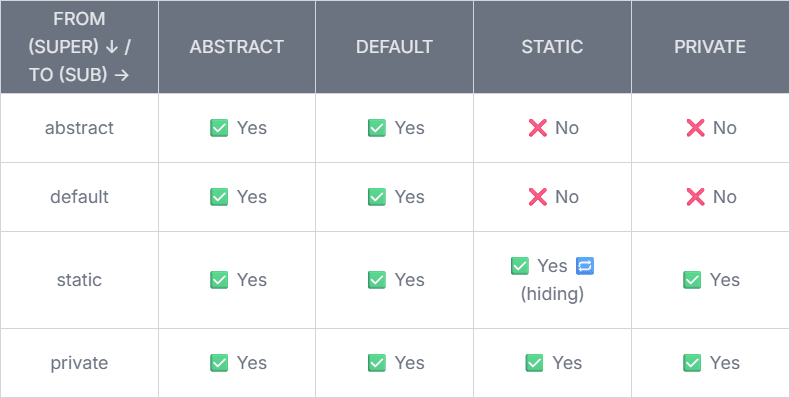The height and width of the screenshot is (398, 790).
Task: Click the green checkmark in private row, STATIC column
Action: pyautogui.click(x=535, y=363)
